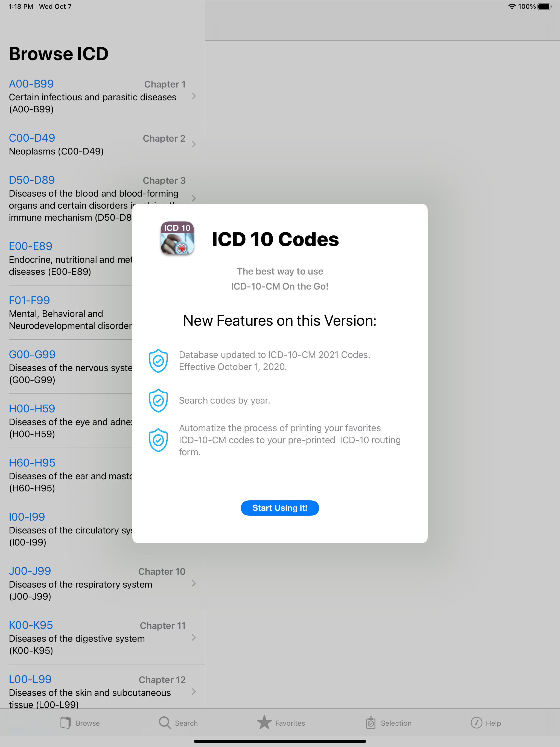Click the Search magnifying glass icon

[x=165, y=723]
